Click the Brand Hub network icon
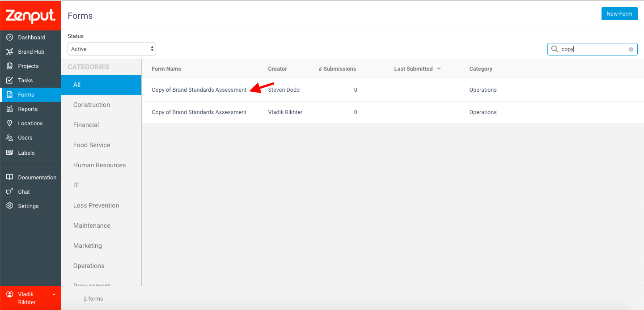Viewport: 644px width, 310px height. [x=9, y=51]
